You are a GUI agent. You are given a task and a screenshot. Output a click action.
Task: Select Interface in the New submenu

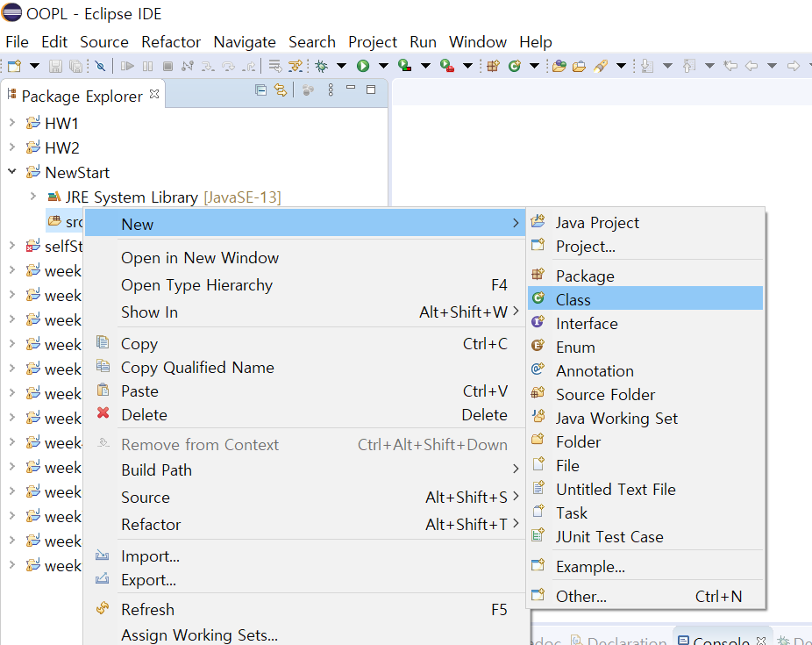[645, 323]
